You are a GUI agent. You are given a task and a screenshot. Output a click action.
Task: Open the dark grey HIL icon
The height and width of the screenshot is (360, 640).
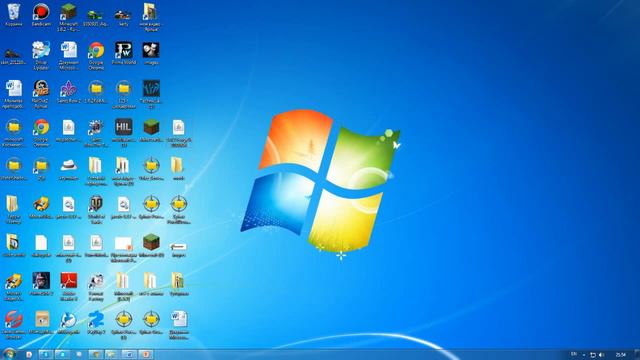[x=123, y=127]
